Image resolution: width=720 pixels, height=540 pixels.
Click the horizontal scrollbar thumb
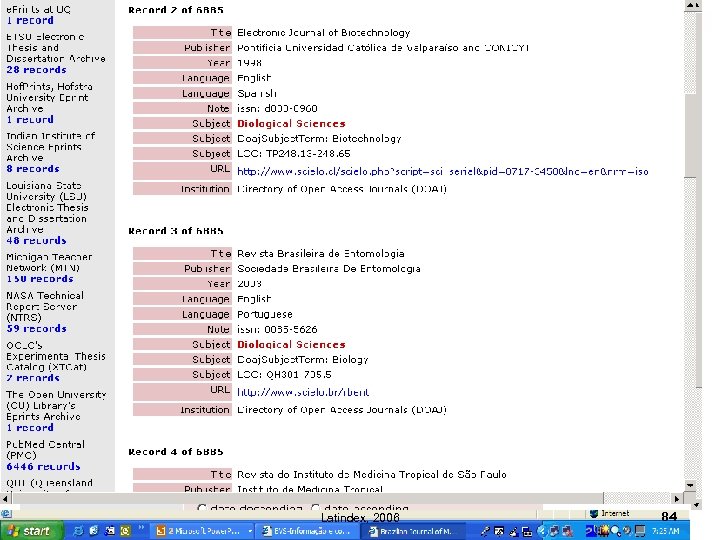tap(306, 498)
